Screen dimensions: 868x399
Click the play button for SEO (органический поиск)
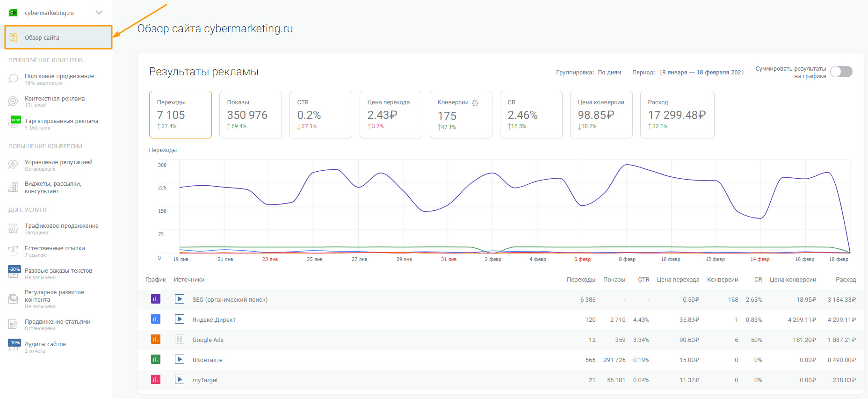180,299
